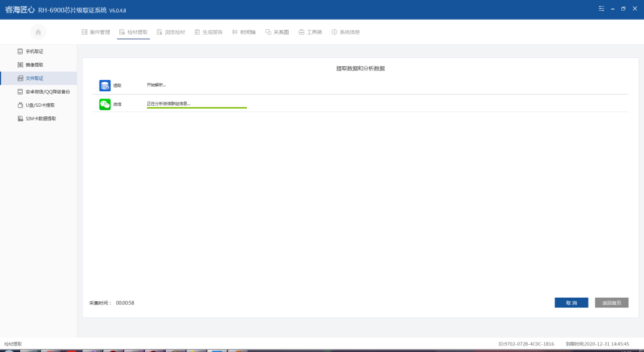The height and width of the screenshot is (352, 644).
Task: Click the ID:9702-072B-4C0C-1B16 status text
Action: (526, 344)
